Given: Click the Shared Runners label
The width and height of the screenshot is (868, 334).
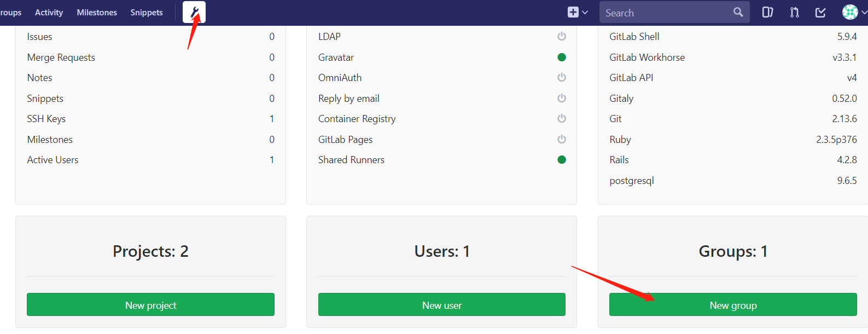Looking at the screenshot, I should (x=351, y=160).
